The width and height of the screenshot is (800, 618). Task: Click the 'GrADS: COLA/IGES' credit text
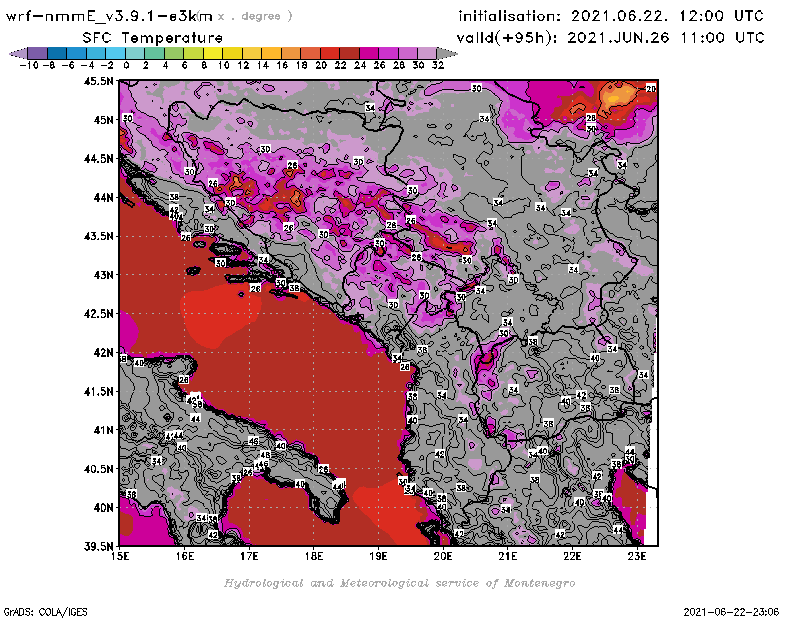[x=45, y=612]
